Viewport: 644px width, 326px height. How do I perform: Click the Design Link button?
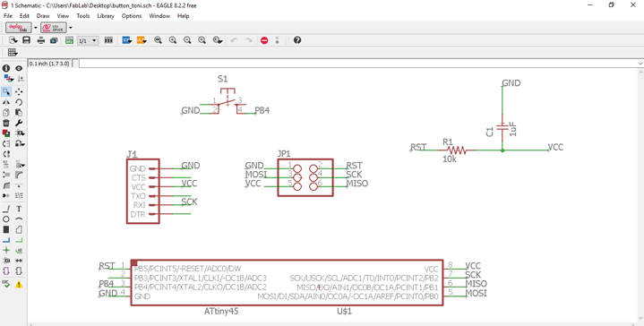click(x=19, y=28)
